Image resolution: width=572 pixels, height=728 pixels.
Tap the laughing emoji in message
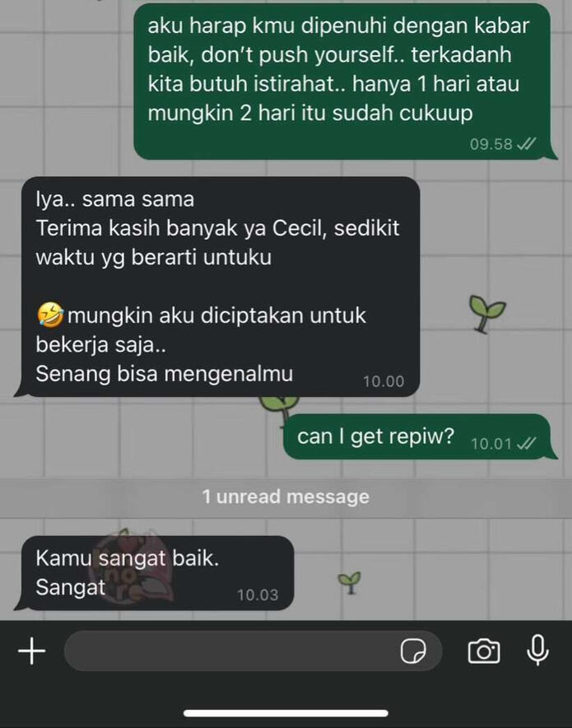click(50, 315)
